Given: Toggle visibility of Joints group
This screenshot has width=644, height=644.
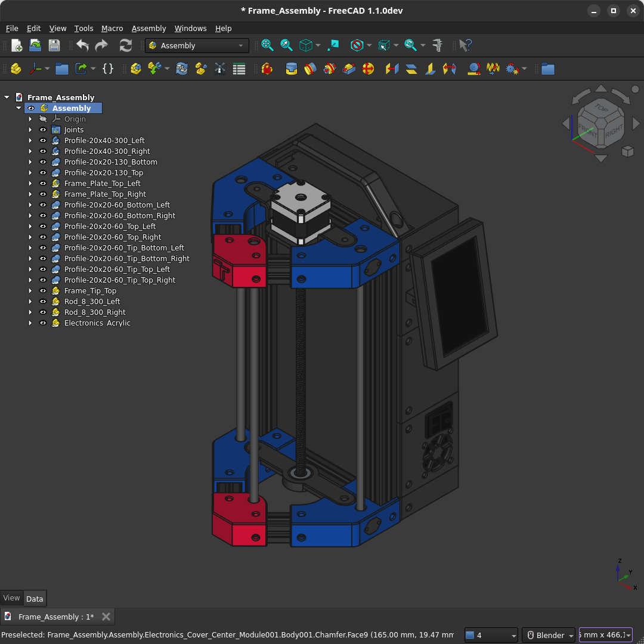Looking at the screenshot, I should point(43,130).
